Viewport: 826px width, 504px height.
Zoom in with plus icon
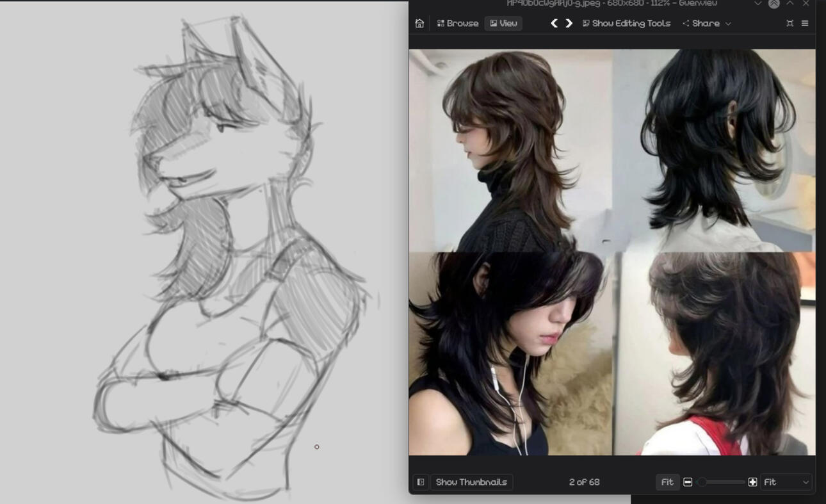(752, 482)
